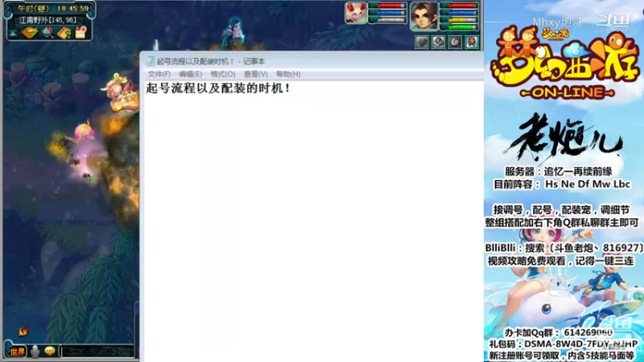Click the 新注册账号可领取 text line
The image size is (644, 362).
561,356
